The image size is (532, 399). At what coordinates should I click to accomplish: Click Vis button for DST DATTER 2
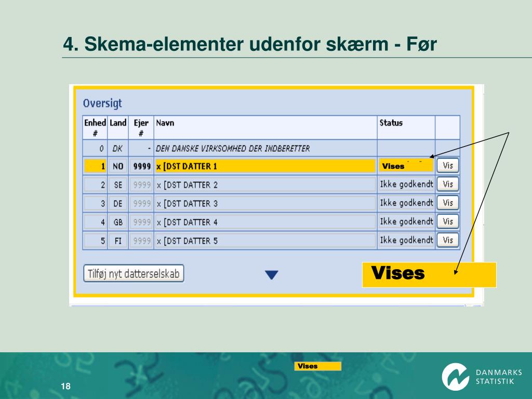pyautogui.click(x=447, y=184)
